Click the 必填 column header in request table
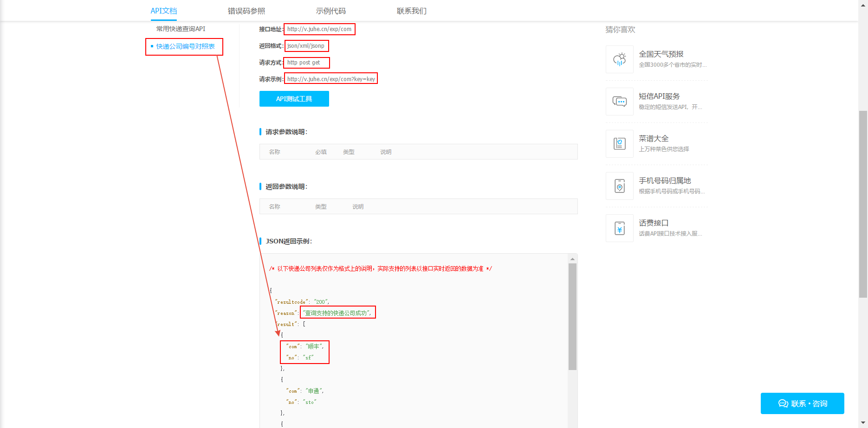Viewport: 868px width, 428px height. (321, 152)
